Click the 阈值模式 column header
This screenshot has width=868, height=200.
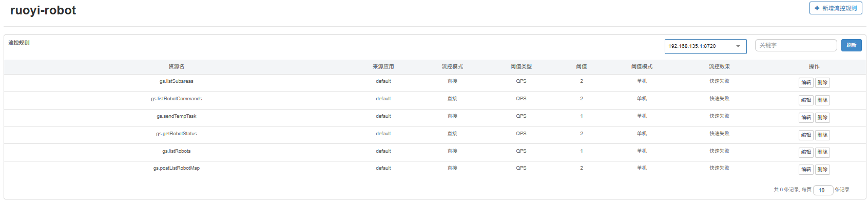pos(642,67)
